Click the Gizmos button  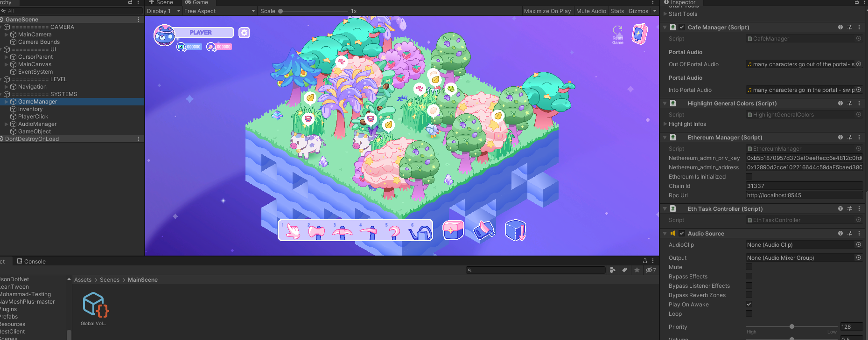click(638, 11)
